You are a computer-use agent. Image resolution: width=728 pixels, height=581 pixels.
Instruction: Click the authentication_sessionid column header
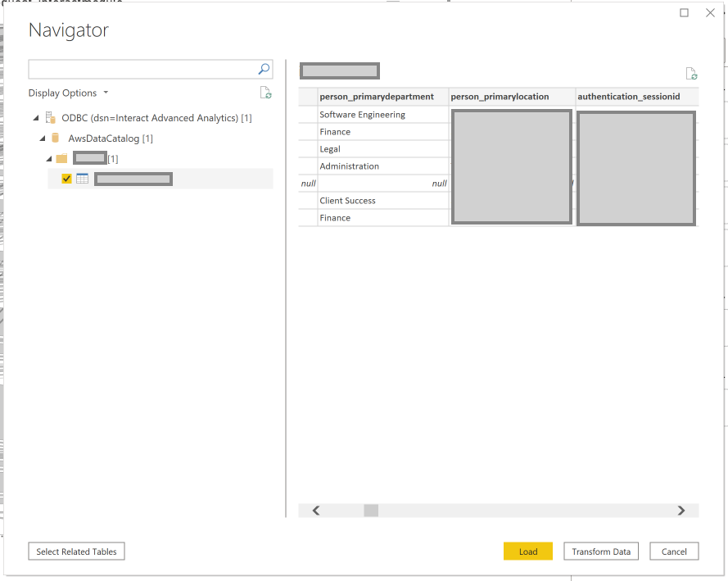[637, 97]
